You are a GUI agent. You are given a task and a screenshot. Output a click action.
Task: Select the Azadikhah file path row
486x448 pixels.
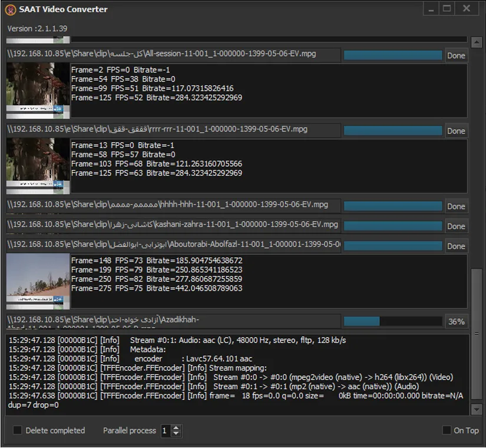(x=173, y=321)
